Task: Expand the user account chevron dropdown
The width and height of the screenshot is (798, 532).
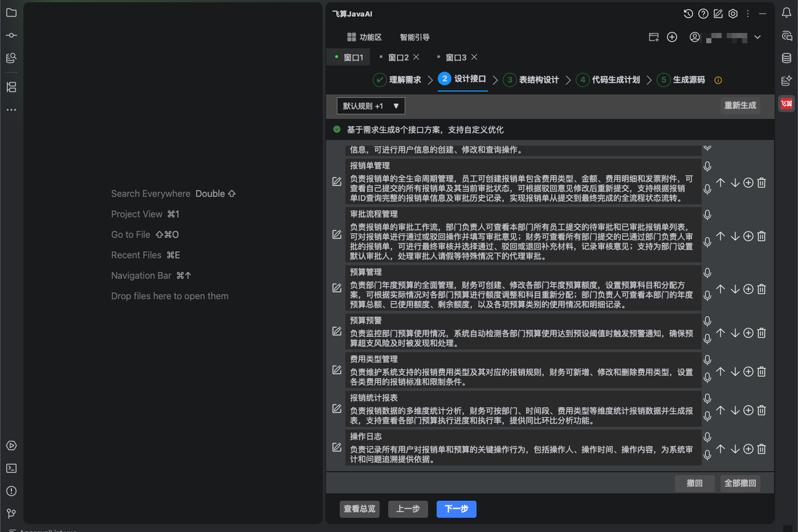Action: (757, 37)
